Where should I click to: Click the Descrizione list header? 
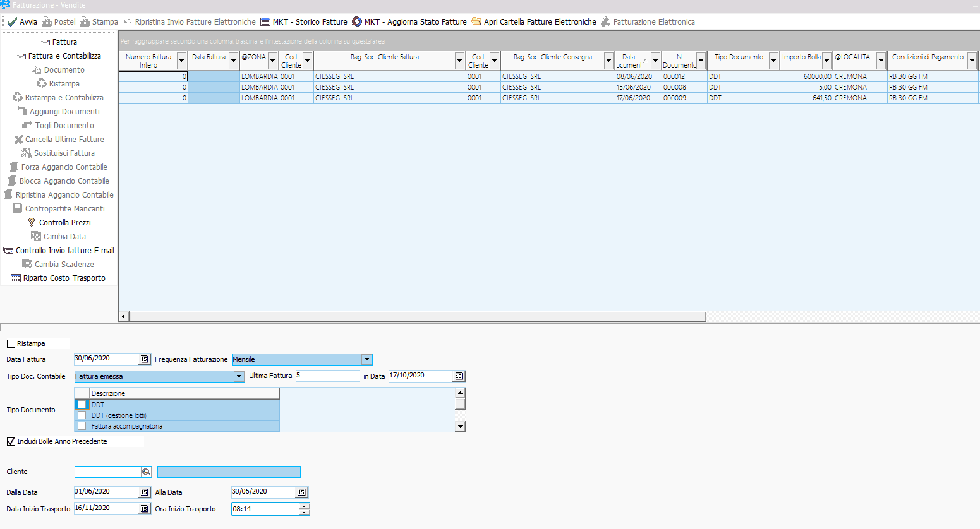pyautogui.click(x=185, y=393)
